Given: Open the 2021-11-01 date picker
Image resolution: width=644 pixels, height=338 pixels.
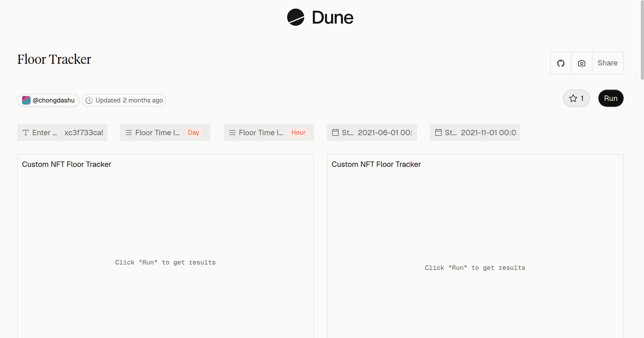Looking at the screenshot, I should [x=475, y=133].
